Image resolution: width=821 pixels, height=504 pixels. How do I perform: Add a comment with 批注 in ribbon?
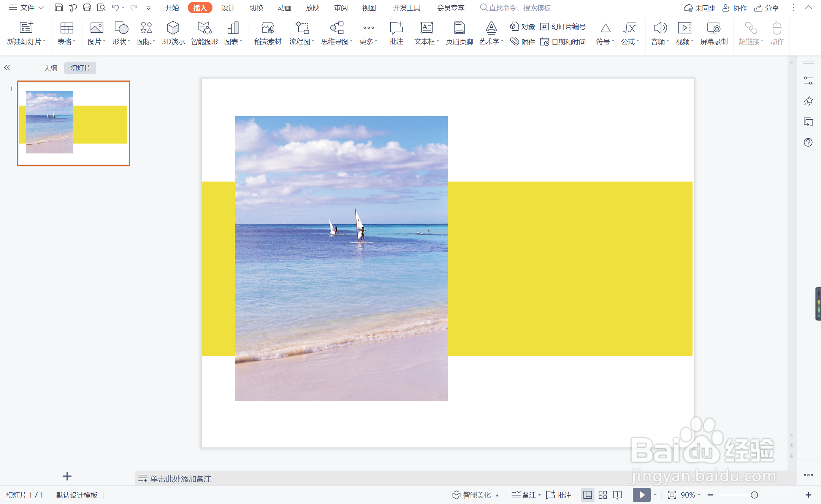396,33
